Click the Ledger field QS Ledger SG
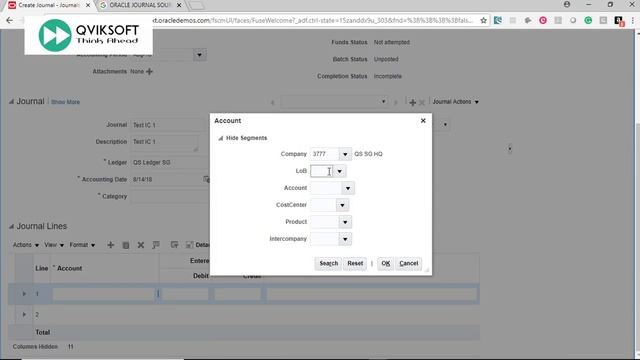Viewport: 640px width, 360px height. [x=170, y=162]
